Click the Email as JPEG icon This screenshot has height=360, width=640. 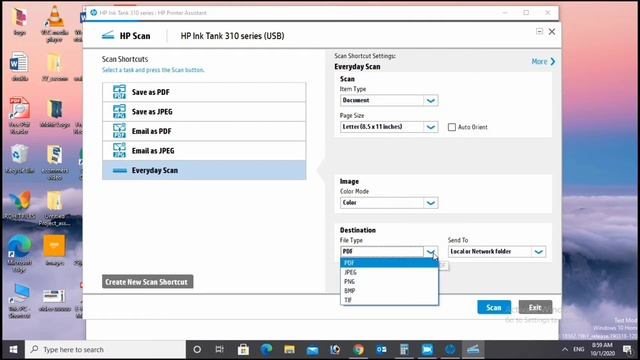coord(119,151)
